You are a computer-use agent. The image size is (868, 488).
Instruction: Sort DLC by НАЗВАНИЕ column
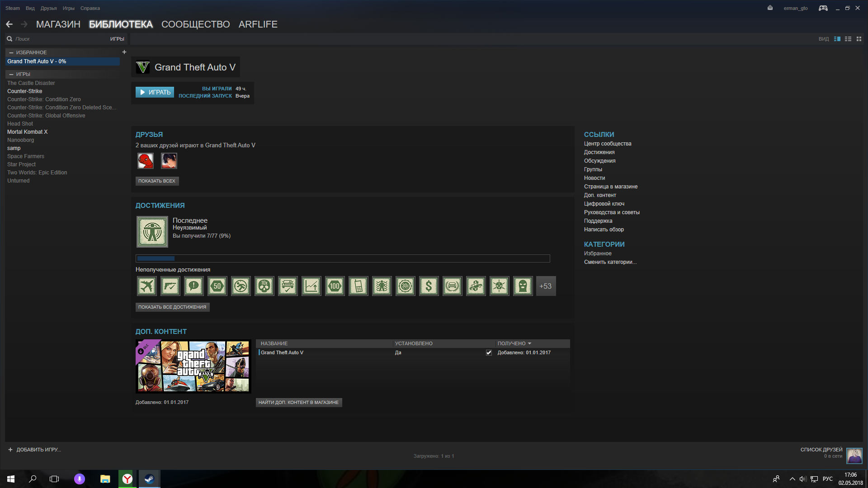[x=274, y=343]
